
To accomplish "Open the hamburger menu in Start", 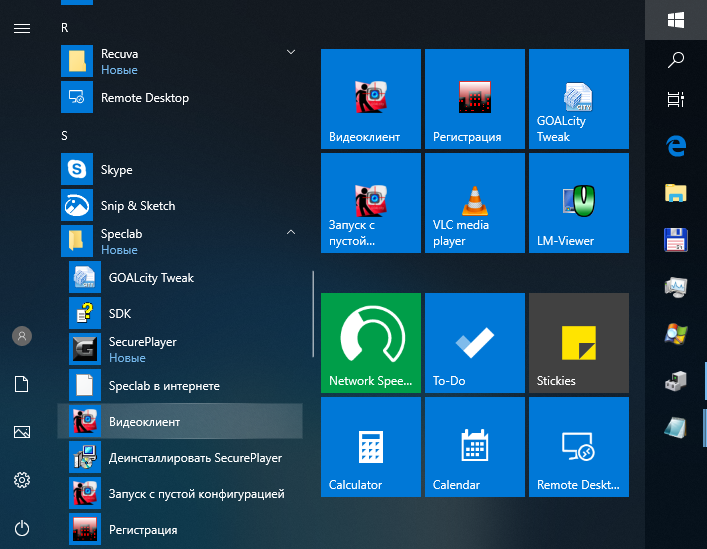I will click(22, 29).
